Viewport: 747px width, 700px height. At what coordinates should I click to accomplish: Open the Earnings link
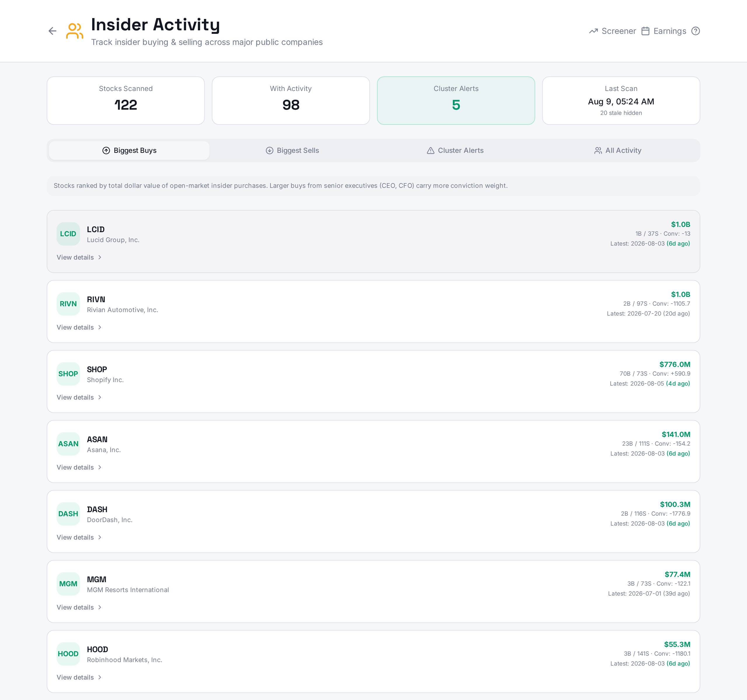click(x=664, y=31)
